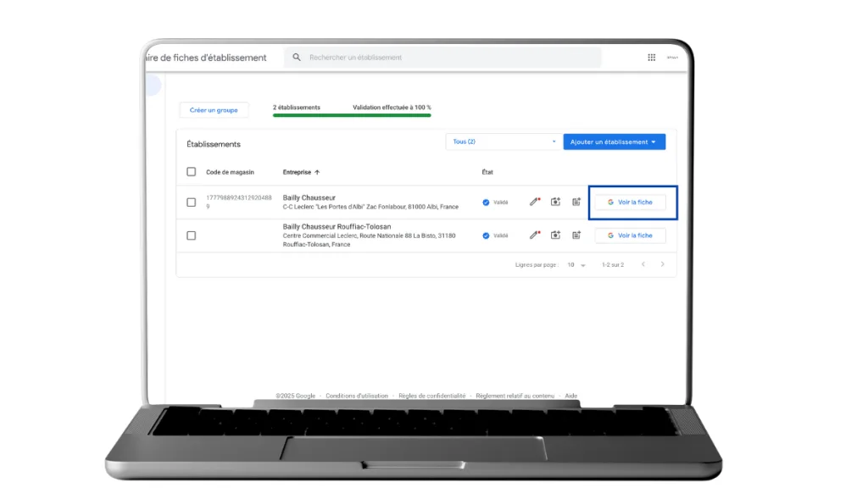Screen dimensions: 868x488
Task: Click the edit pencil icon for Bailly Chausseur
Action: coord(534,202)
